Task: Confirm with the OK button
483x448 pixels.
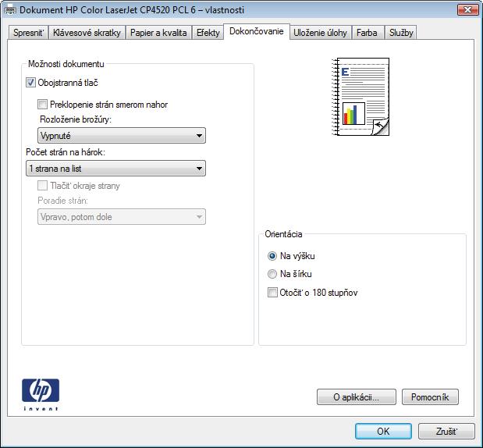Action: tap(383, 431)
